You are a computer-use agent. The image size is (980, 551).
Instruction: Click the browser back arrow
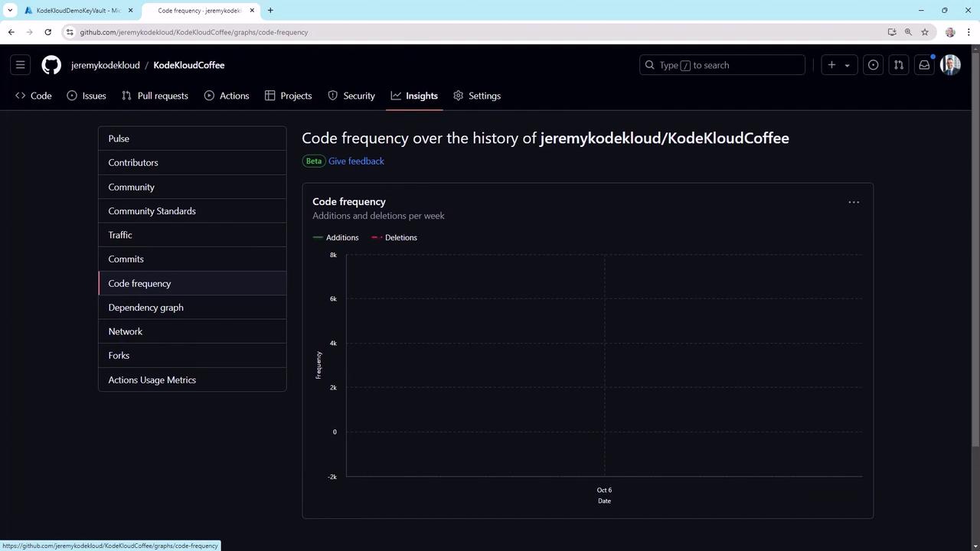point(11,32)
